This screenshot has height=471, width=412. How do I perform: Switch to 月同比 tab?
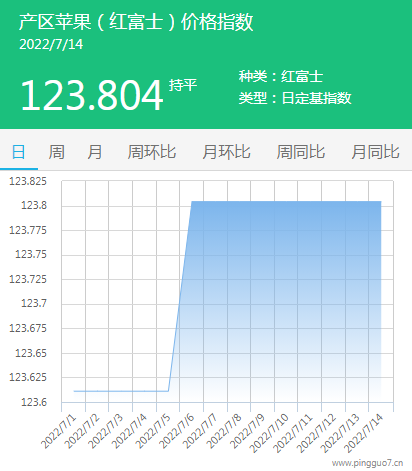pos(375,152)
